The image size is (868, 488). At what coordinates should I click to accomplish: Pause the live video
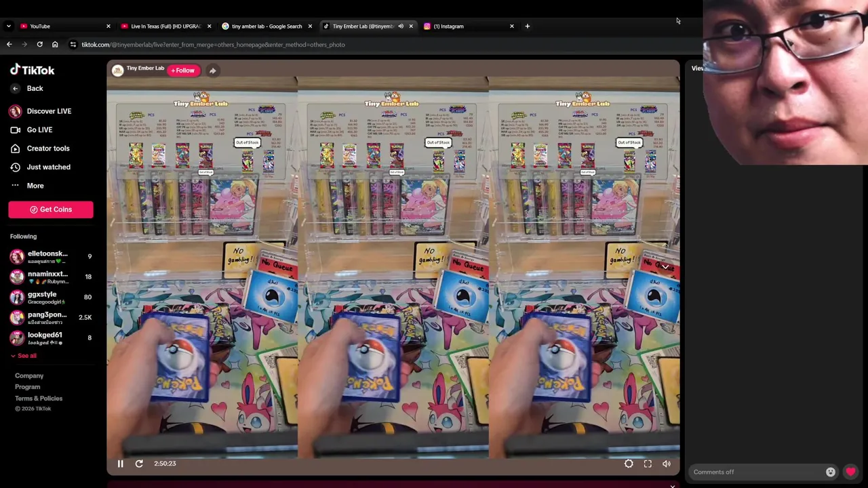coord(120,464)
